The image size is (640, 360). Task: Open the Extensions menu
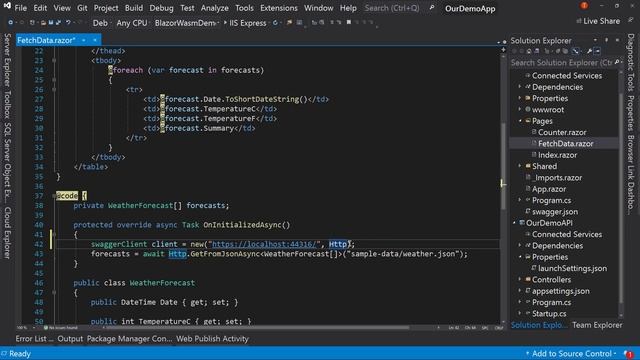(x=279, y=8)
